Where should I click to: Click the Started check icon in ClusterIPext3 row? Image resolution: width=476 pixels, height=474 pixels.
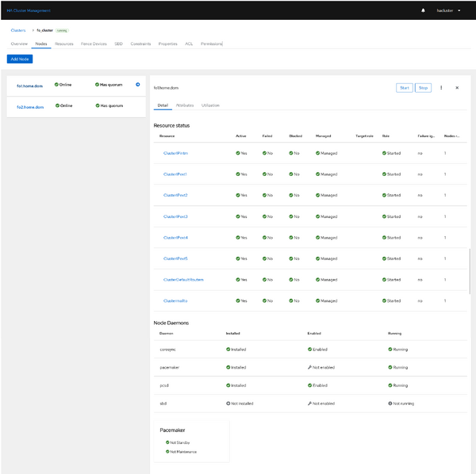384,216
